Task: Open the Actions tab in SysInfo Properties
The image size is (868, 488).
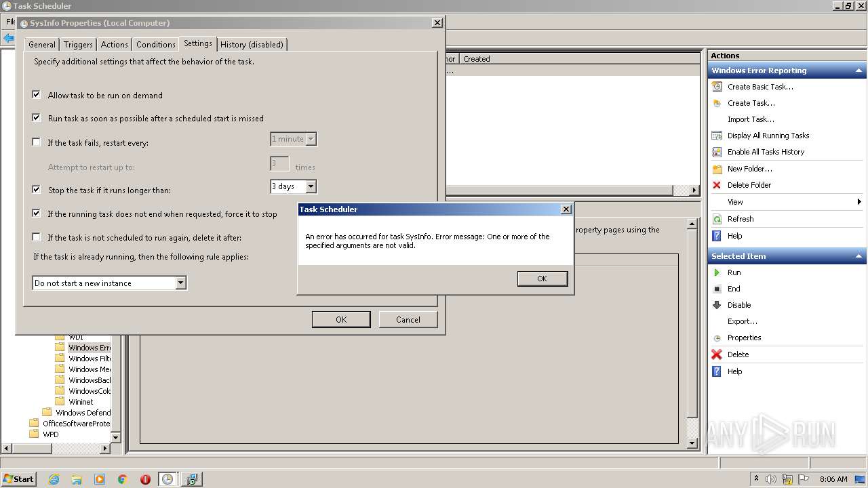Action: (114, 45)
